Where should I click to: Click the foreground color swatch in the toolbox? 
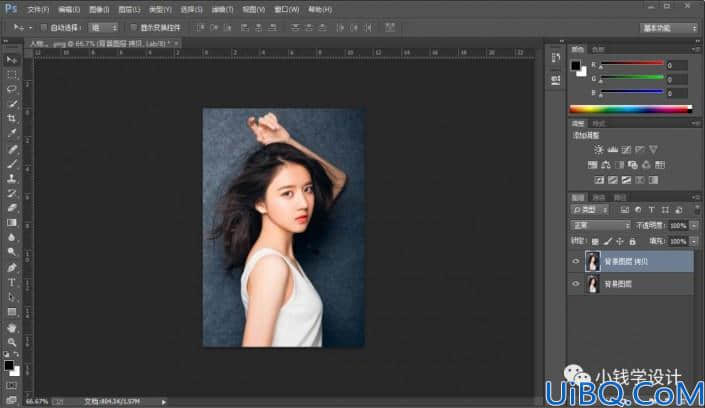(x=9, y=365)
